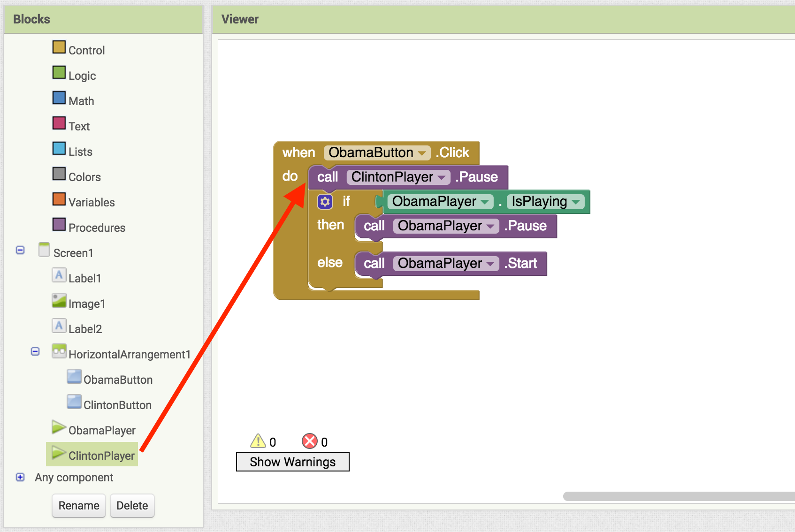This screenshot has height=532, width=795.
Task: Click the Label1 component icon
Action: click(59, 275)
